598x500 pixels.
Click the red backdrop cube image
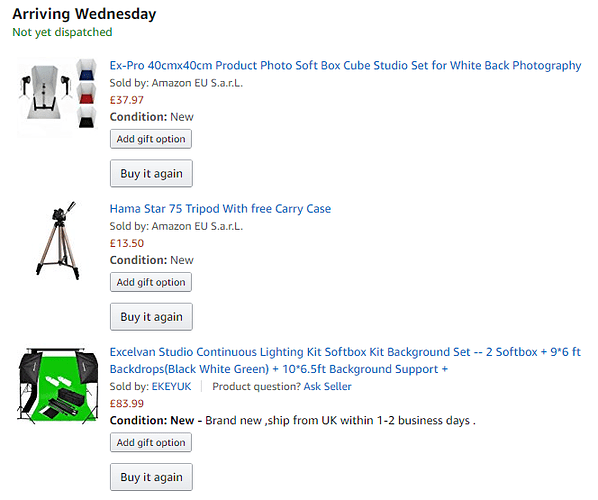86,94
